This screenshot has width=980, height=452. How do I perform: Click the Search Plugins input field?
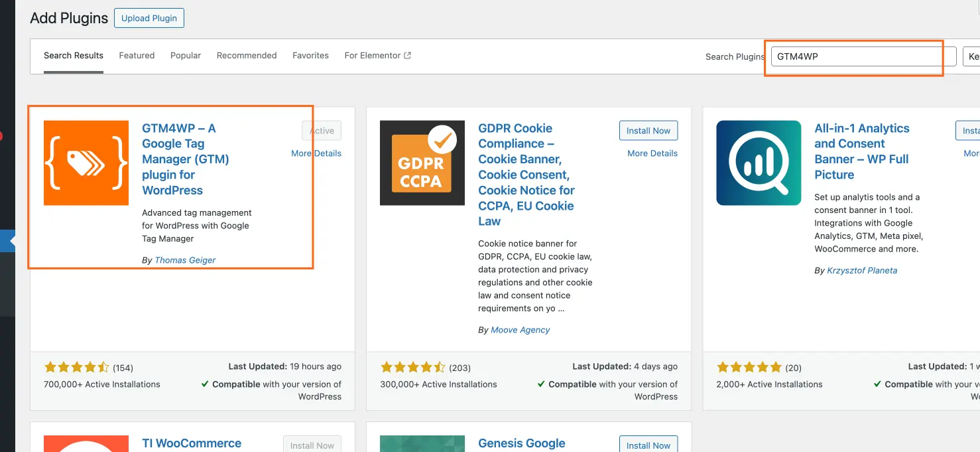pyautogui.click(x=863, y=56)
